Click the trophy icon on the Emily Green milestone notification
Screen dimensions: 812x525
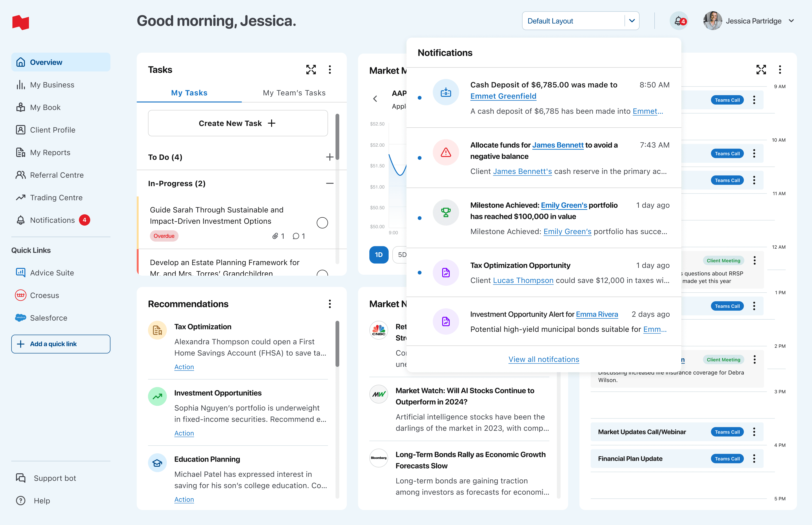pyautogui.click(x=446, y=212)
